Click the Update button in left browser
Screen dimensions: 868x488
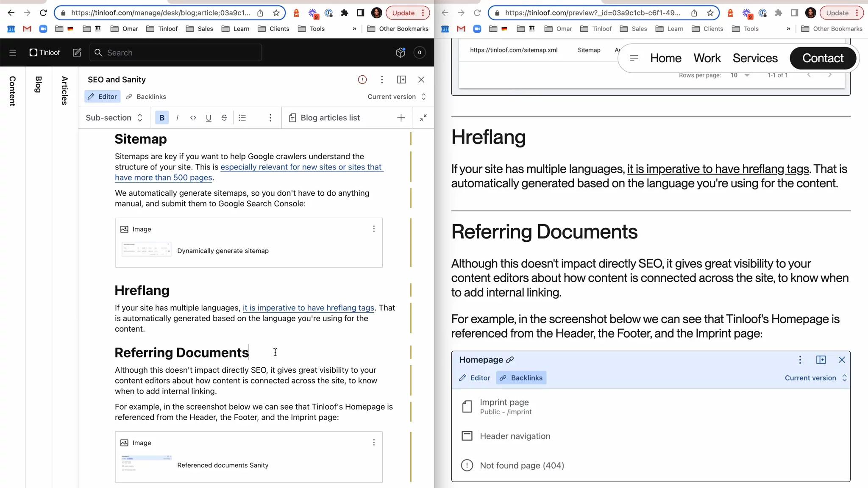pyautogui.click(x=407, y=13)
